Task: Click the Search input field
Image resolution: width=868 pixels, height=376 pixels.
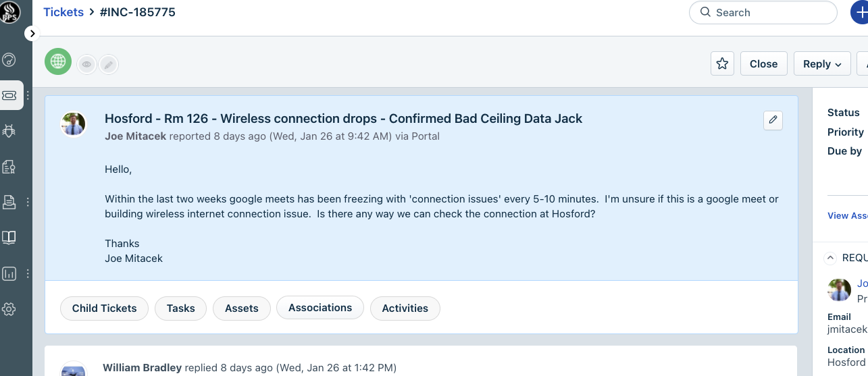Action: (x=763, y=12)
